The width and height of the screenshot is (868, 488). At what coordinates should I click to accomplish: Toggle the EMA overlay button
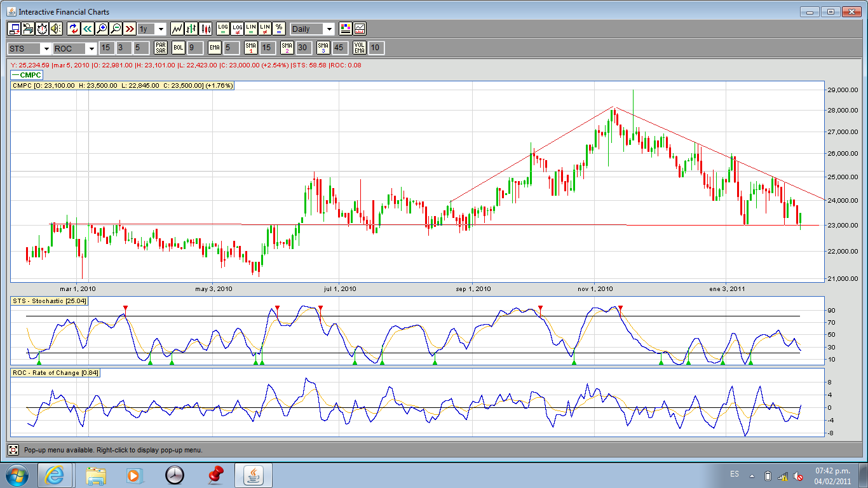pos(214,48)
